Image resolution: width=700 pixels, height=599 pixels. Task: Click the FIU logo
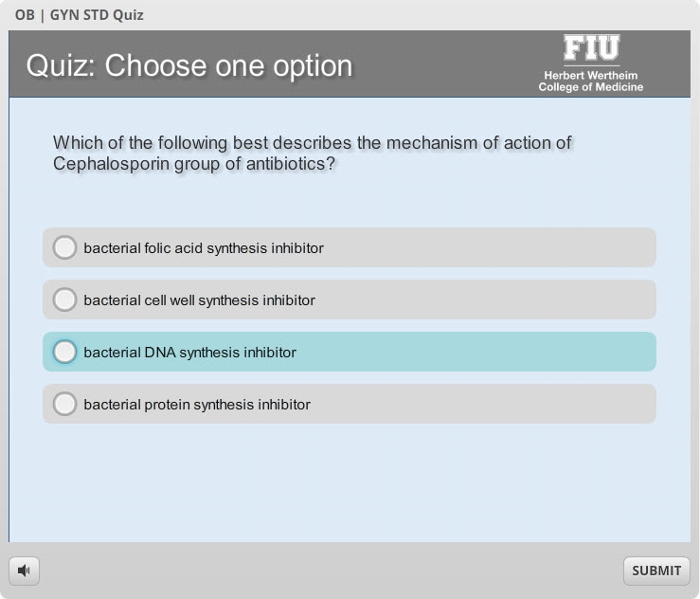[591, 48]
